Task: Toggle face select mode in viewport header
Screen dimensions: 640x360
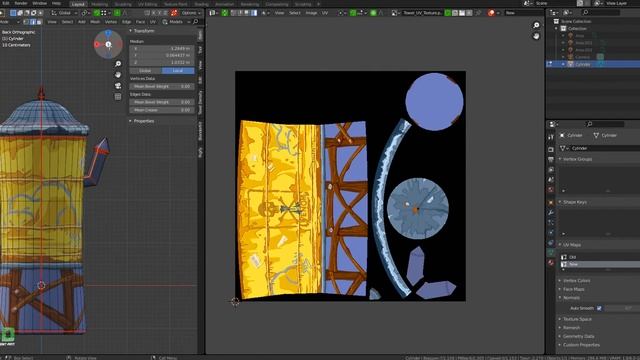Action: [x=39, y=22]
